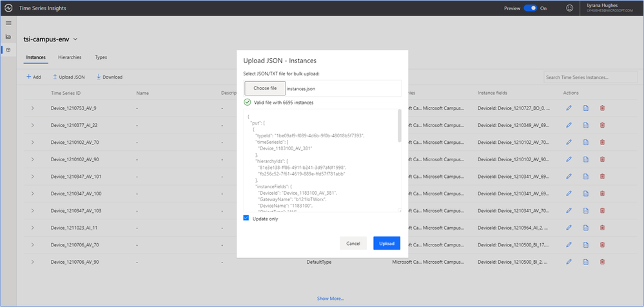Expand row Device_1210102_AV_70
Image resolution: width=644 pixels, height=307 pixels.
32,142
